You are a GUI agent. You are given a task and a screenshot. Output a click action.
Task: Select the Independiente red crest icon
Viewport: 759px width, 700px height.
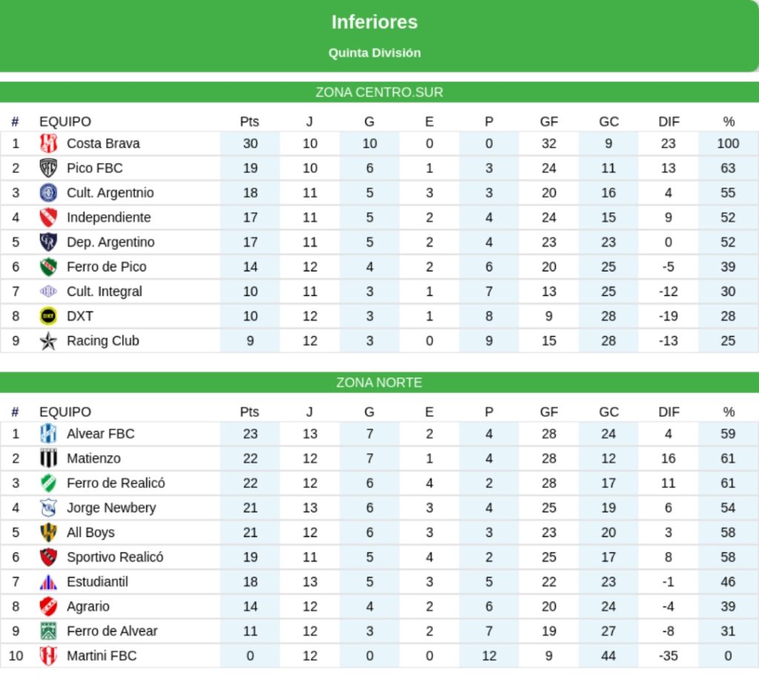48,217
